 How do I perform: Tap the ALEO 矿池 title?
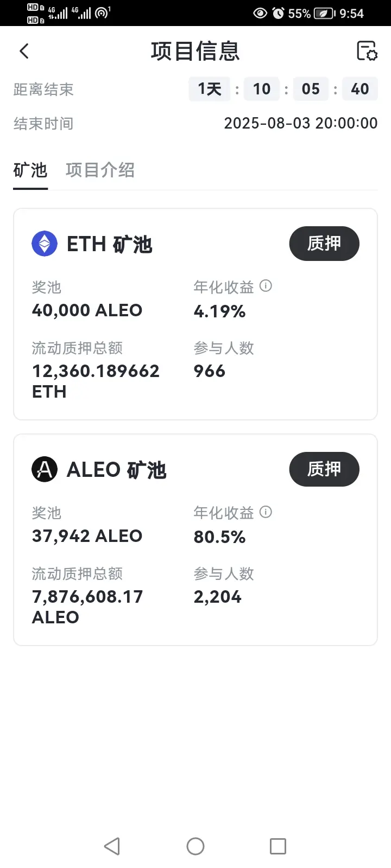[116, 470]
